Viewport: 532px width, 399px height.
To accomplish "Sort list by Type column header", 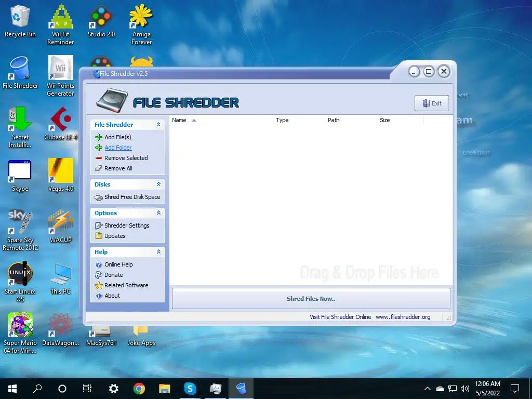I will pos(299,120).
